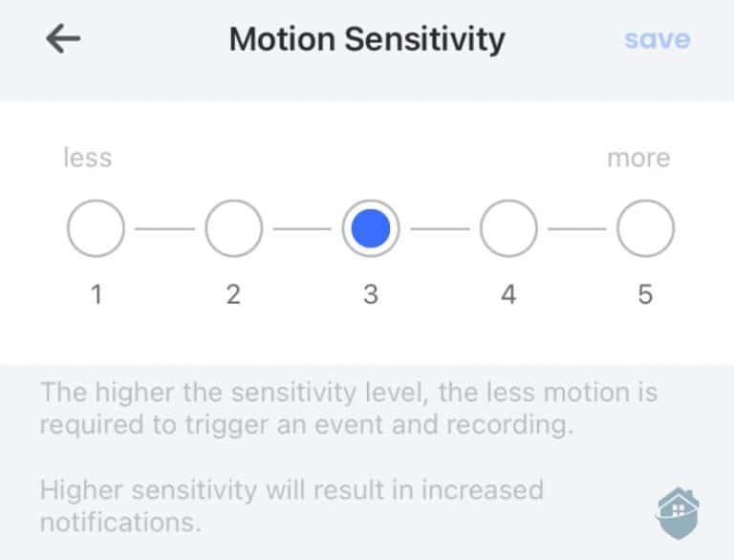Select sensitivity level 1 circle
734x560 pixels.
[x=96, y=229]
